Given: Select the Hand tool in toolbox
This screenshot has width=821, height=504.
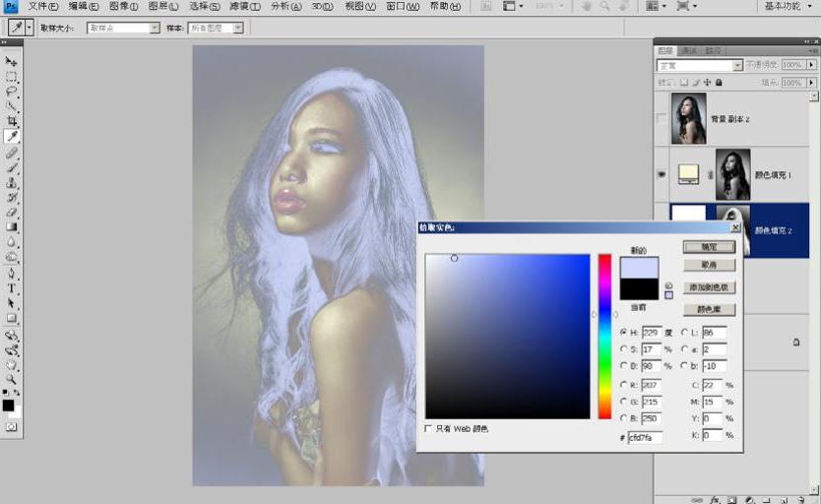Looking at the screenshot, I should click(11, 365).
